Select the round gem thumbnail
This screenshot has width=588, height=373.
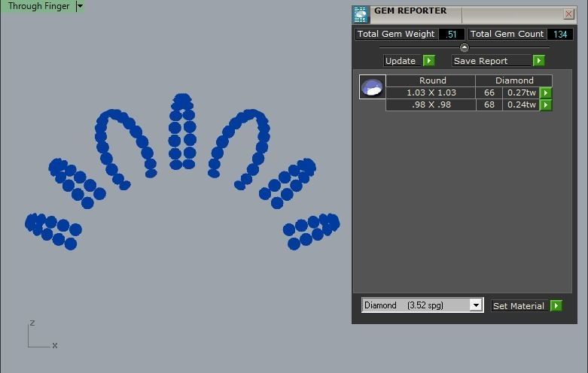point(373,87)
